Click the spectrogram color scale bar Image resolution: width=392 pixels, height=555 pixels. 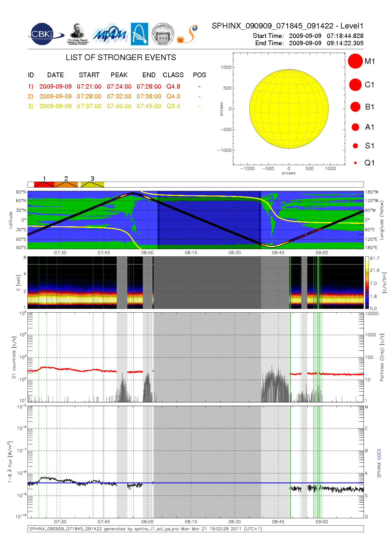[x=367, y=283]
